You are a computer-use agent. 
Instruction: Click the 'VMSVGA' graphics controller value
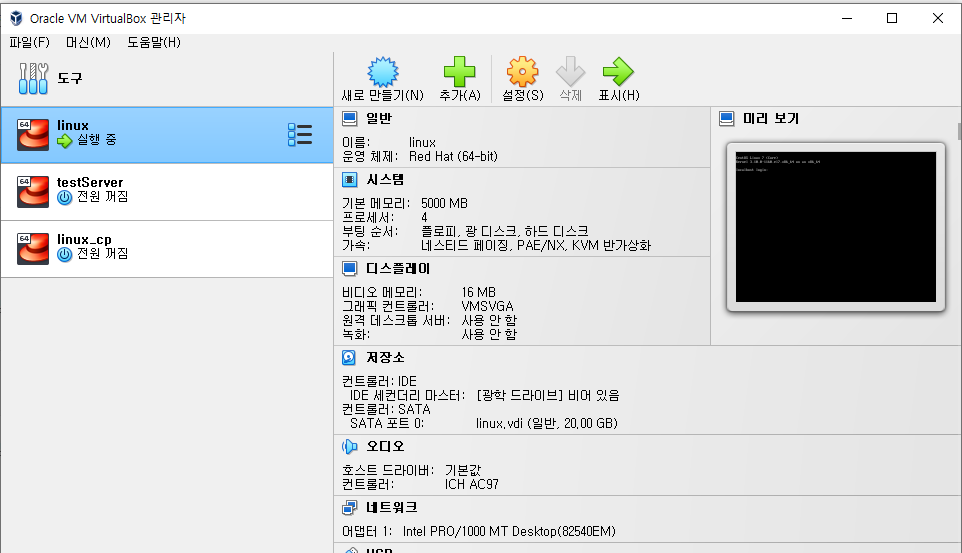click(487, 306)
